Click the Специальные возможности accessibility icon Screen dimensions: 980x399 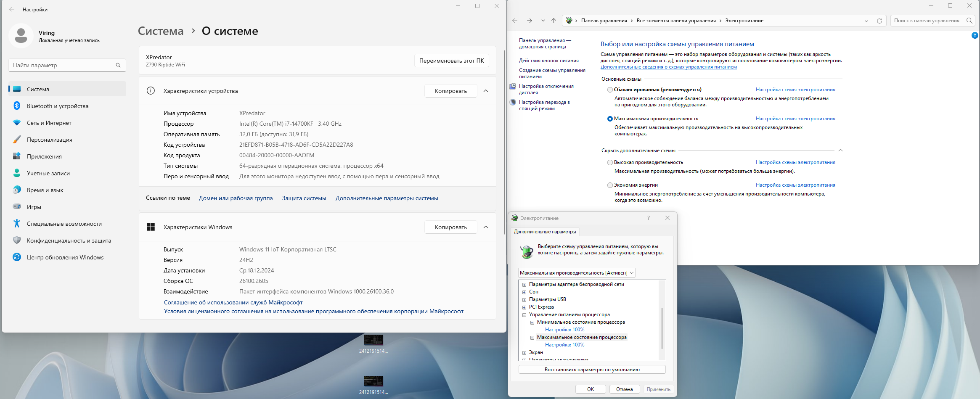pyautogui.click(x=17, y=224)
